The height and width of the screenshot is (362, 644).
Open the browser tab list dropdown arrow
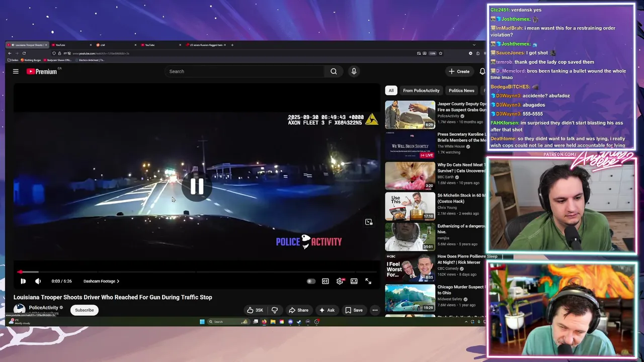(x=473, y=45)
